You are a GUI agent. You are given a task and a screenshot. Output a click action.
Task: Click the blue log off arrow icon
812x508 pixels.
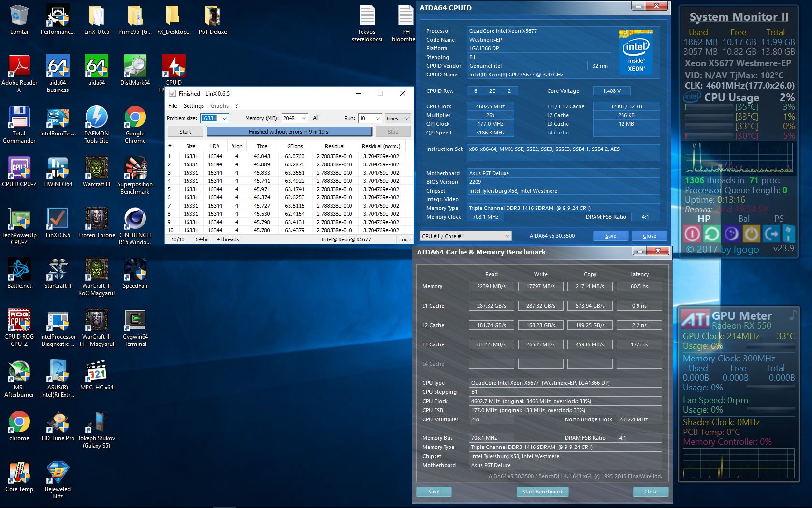click(771, 234)
